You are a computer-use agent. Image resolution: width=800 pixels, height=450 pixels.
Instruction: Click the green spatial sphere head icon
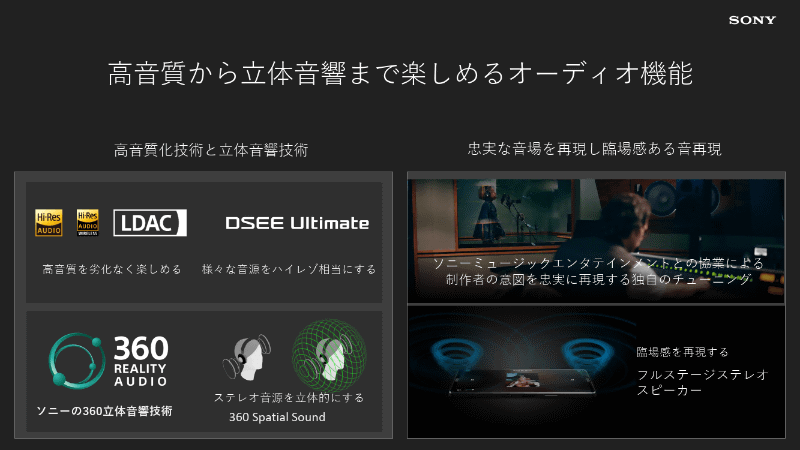[x=329, y=355]
